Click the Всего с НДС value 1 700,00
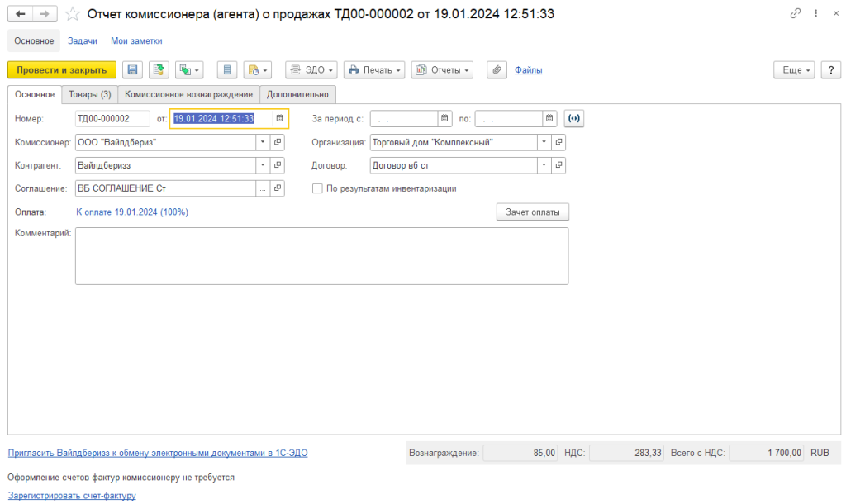The height and width of the screenshot is (504, 846). pyautogui.click(x=767, y=454)
